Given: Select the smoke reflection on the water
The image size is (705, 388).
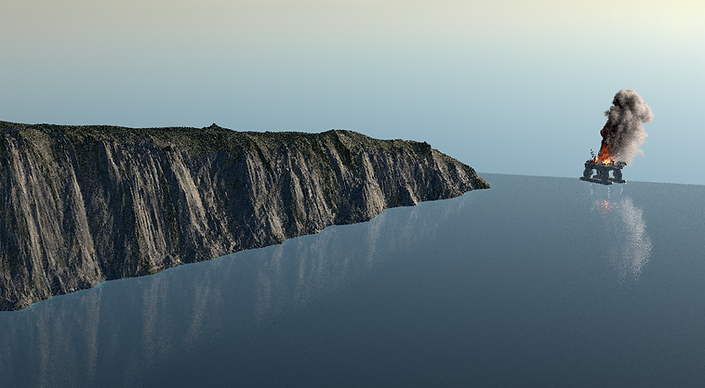Looking at the screenshot, I should (x=633, y=239).
